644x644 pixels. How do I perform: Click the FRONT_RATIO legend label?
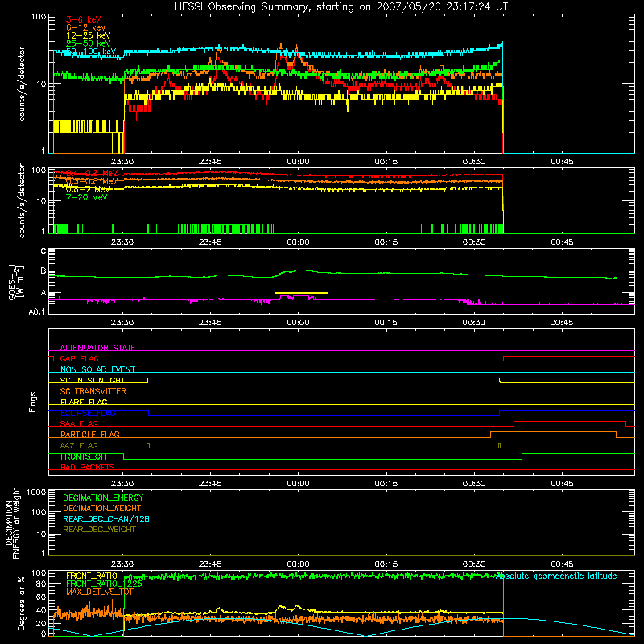tap(92, 576)
